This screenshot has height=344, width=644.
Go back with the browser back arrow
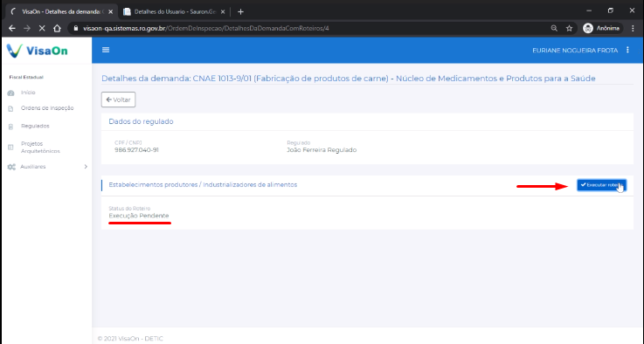point(12,28)
